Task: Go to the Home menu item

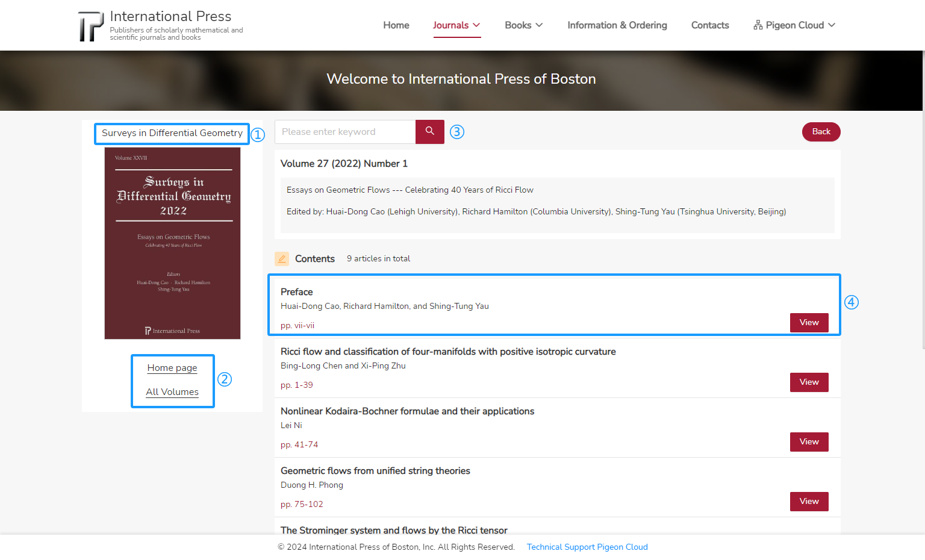Action: pos(396,25)
